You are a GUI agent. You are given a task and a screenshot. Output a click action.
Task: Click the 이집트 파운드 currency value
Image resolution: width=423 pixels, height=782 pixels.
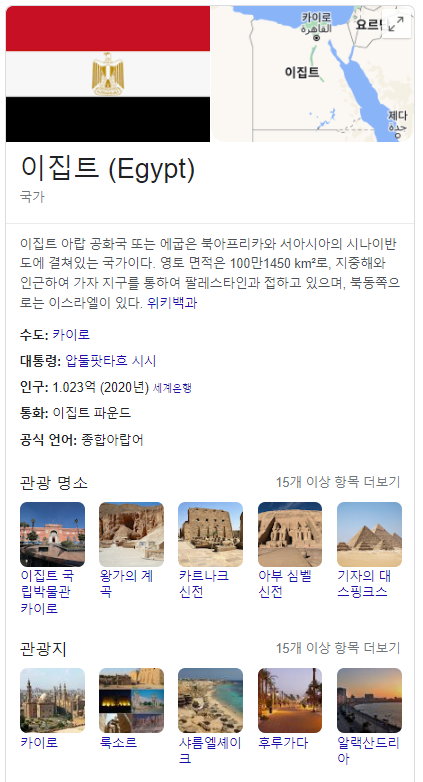(92, 413)
